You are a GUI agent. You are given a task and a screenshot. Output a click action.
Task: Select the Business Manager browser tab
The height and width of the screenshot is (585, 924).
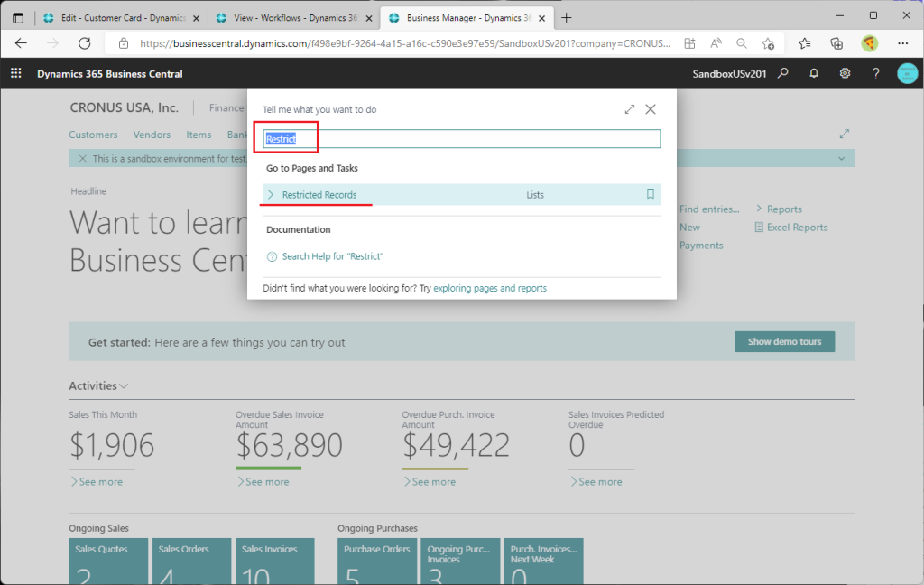coord(466,18)
